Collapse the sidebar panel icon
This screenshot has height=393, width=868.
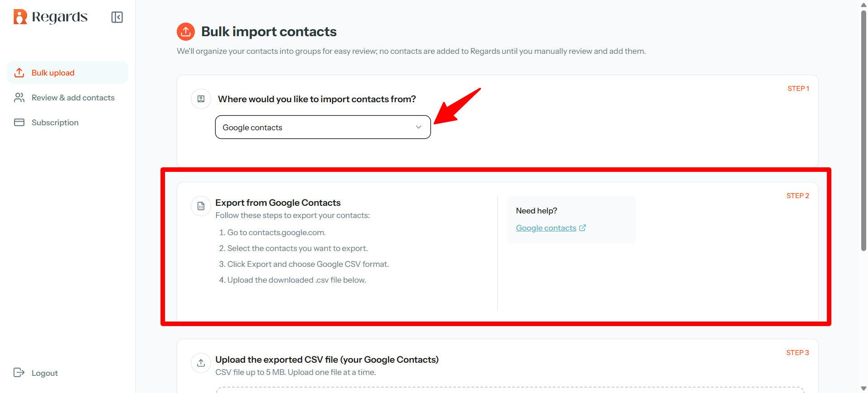(x=117, y=17)
